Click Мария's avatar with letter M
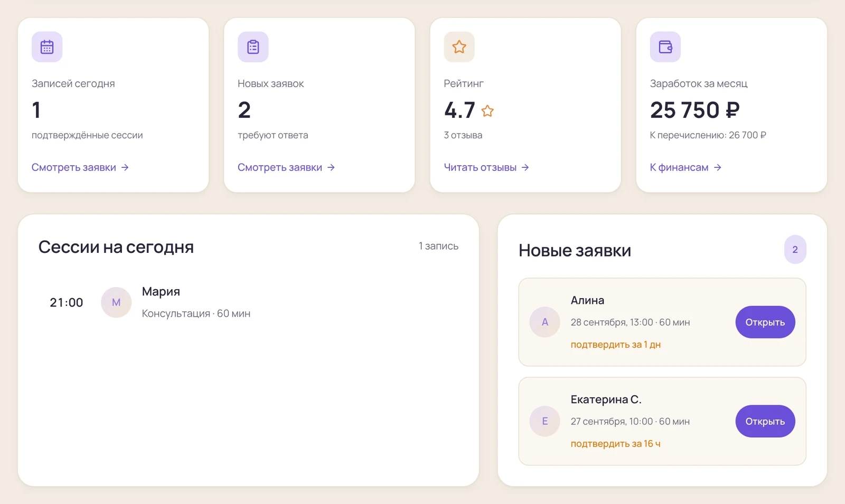This screenshot has width=845, height=504. pos(116,302)
